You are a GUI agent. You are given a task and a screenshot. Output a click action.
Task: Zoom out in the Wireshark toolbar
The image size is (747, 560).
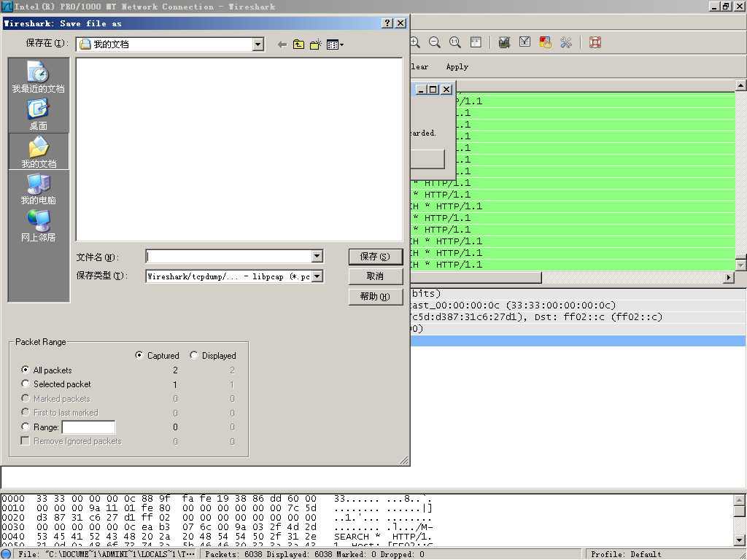(435, 42)
